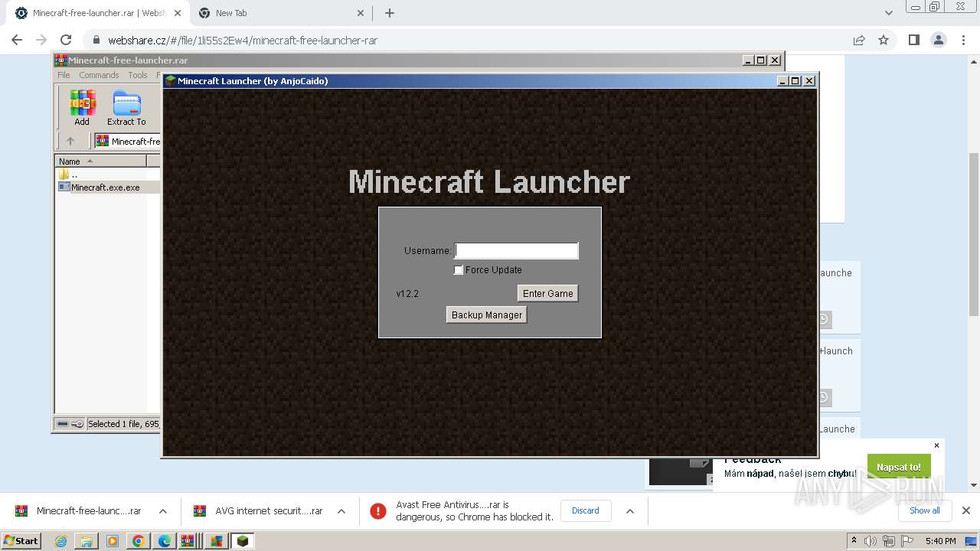980x551 pixels.
Task: Click the taskbar clock 5:40 PM
Action: [940, 541]
